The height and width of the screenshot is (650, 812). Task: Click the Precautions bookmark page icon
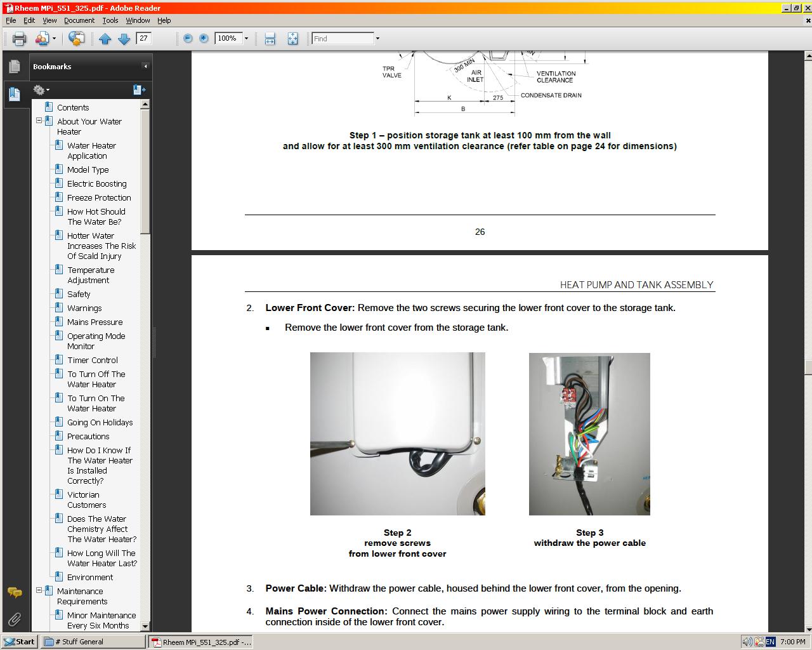pyautogui.click(x=58, y=436)
